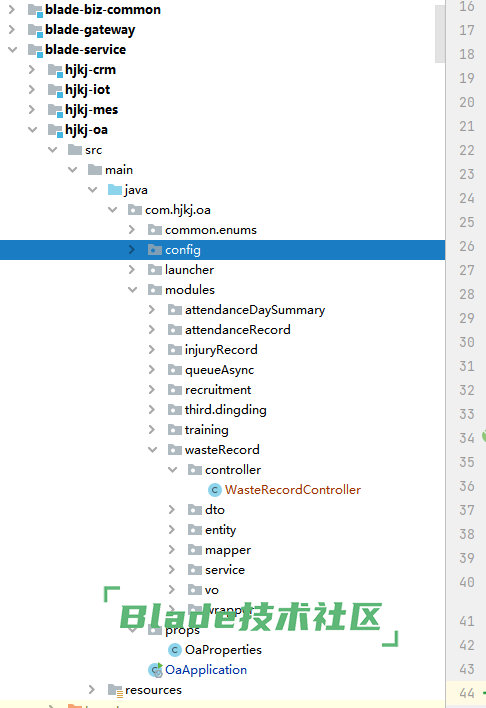Click the resources folder icon
Image resolution: width=486 pixels, height=708 pixels.
point(115,690)
